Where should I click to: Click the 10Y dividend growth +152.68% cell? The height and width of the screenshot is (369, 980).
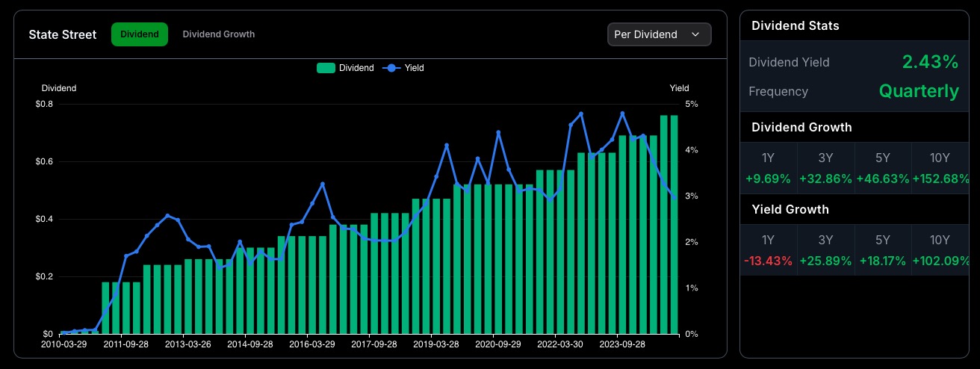point(940,168)
